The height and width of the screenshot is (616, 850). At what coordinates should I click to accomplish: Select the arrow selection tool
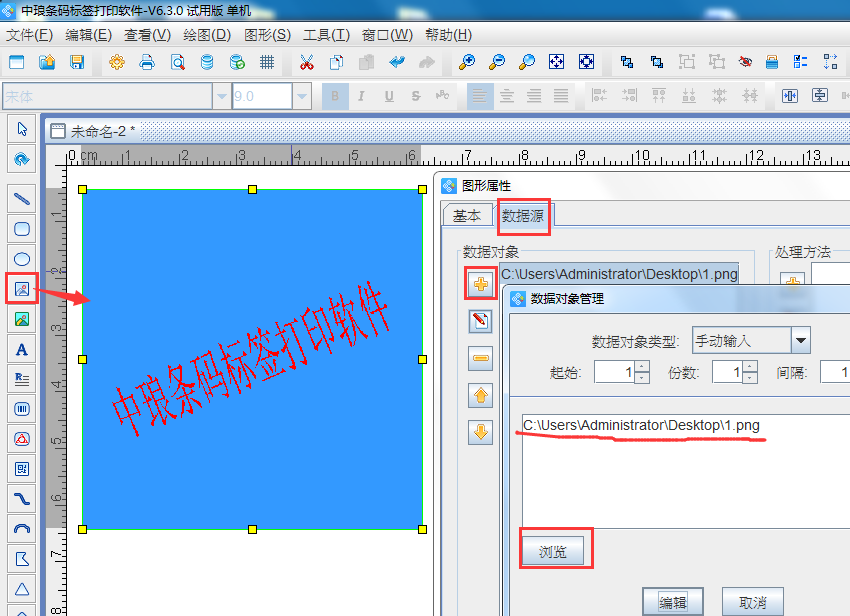tap(22, 128)
